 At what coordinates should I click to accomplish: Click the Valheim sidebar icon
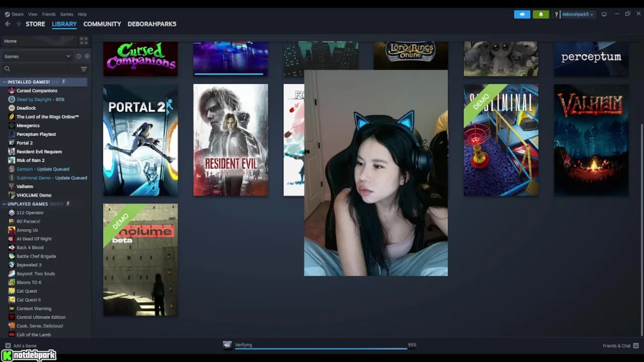tap(12, 187)
